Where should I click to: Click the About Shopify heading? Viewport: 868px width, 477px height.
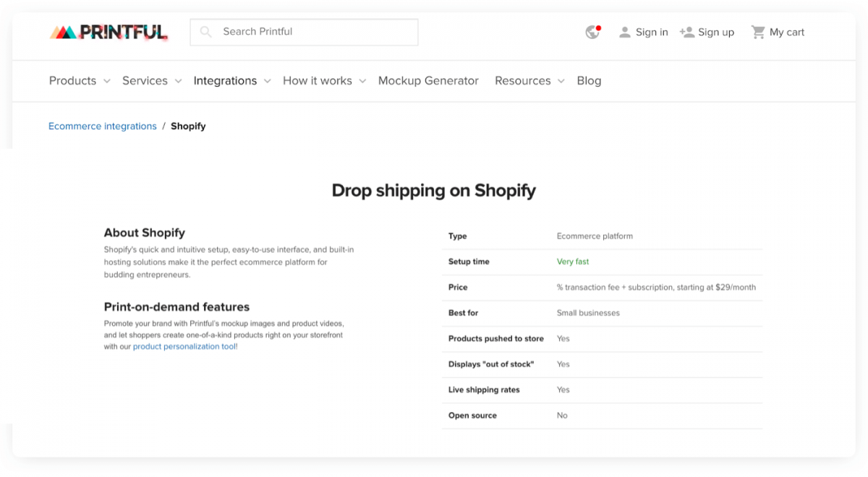tap(145, 233)
